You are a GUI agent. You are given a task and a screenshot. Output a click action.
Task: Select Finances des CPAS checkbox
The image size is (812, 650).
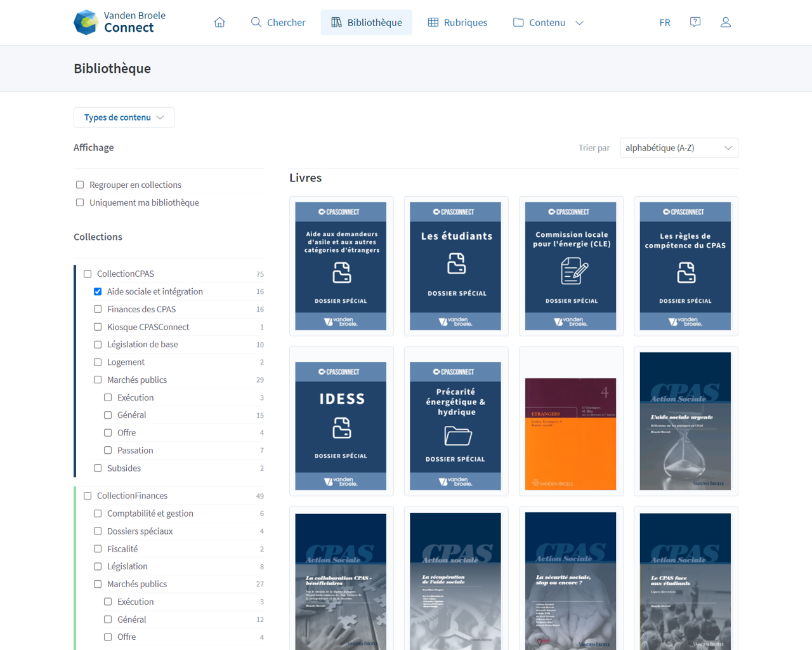[x=98, y=309]
